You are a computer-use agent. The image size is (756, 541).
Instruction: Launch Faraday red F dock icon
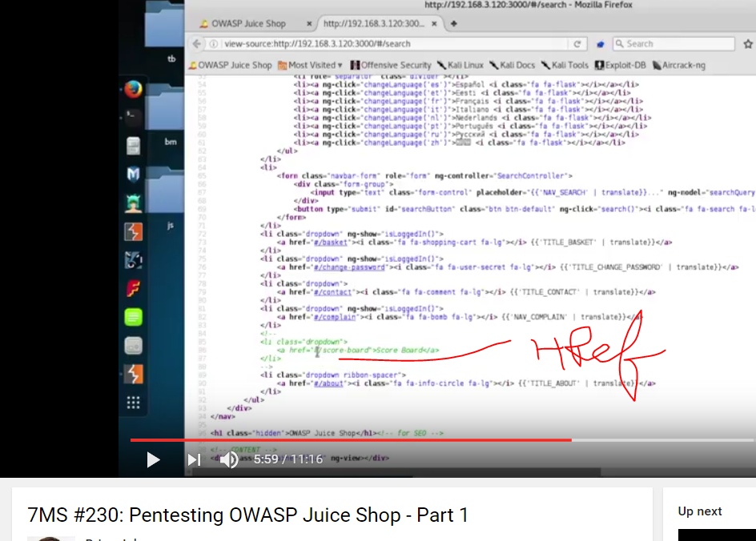click(x=133, y=289)
